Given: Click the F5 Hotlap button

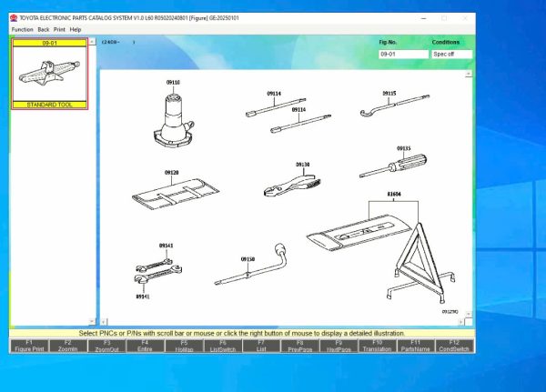Looking at the screenshot, I should (184, 346).
